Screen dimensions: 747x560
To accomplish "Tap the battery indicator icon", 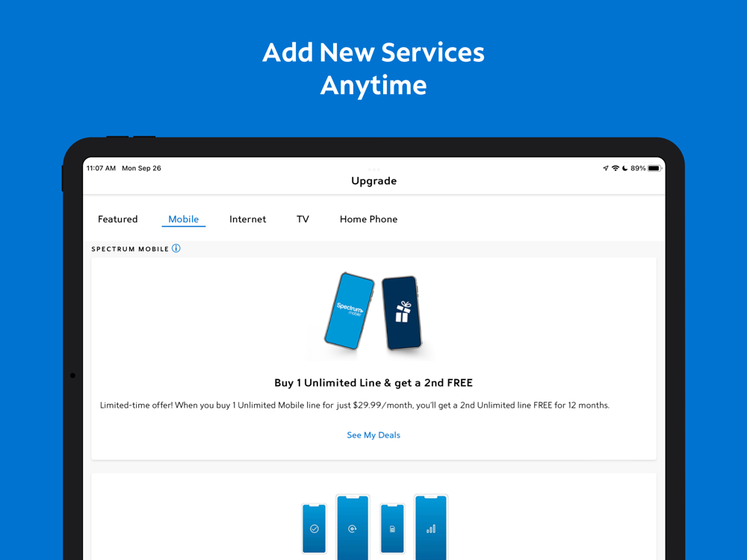I will tap(655, 168).
